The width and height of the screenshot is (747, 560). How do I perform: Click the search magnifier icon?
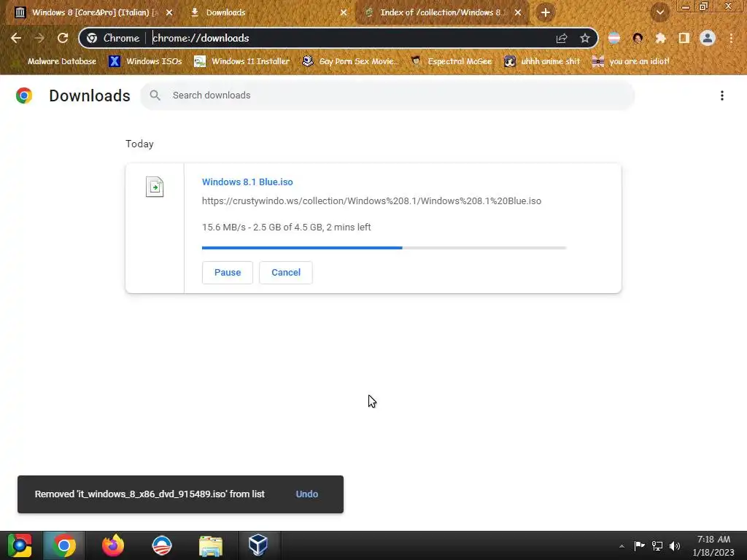click(x=155, y=96)
